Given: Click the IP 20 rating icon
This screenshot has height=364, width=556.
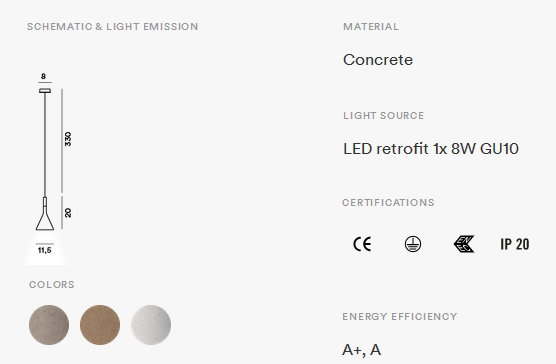Looking at the screenshot, I should (515, 244).
